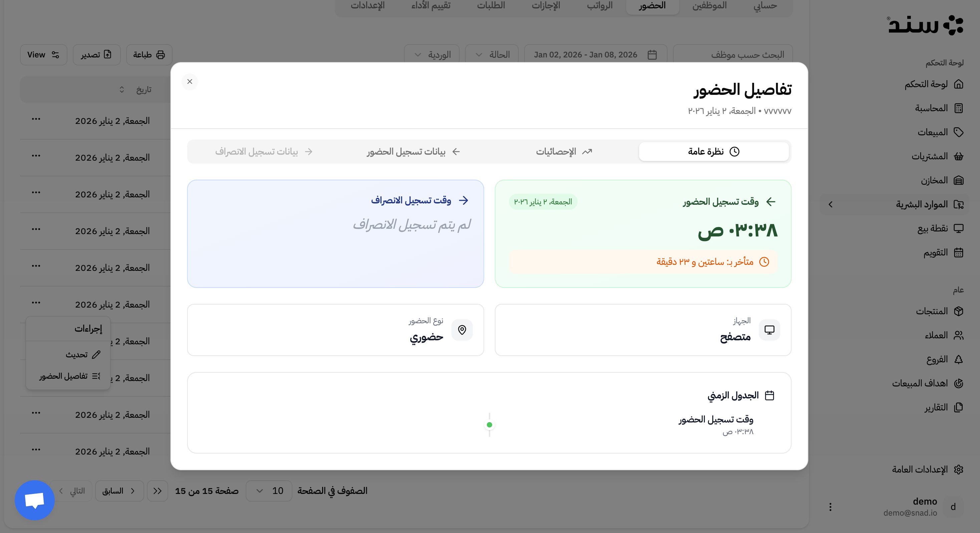Open the chat support bubble
Viewport: 980px width, 533px height.
pos(34,500)
